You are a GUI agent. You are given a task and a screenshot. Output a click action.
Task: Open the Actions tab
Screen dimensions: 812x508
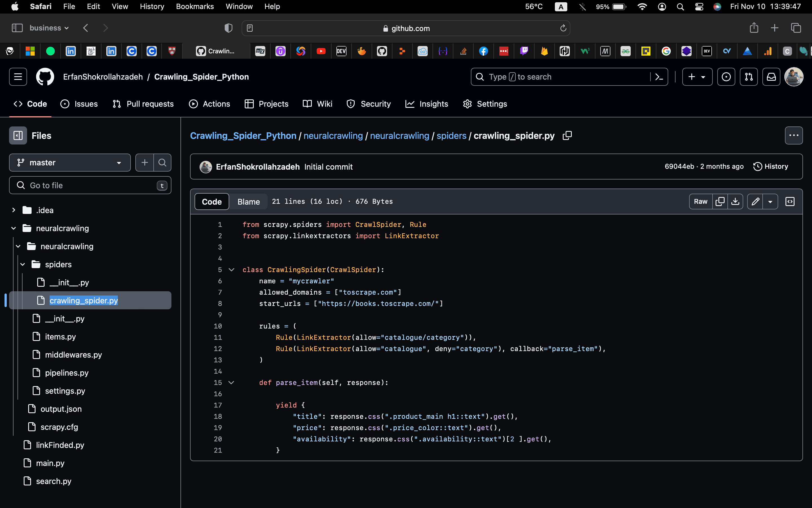tap(209, 104)
